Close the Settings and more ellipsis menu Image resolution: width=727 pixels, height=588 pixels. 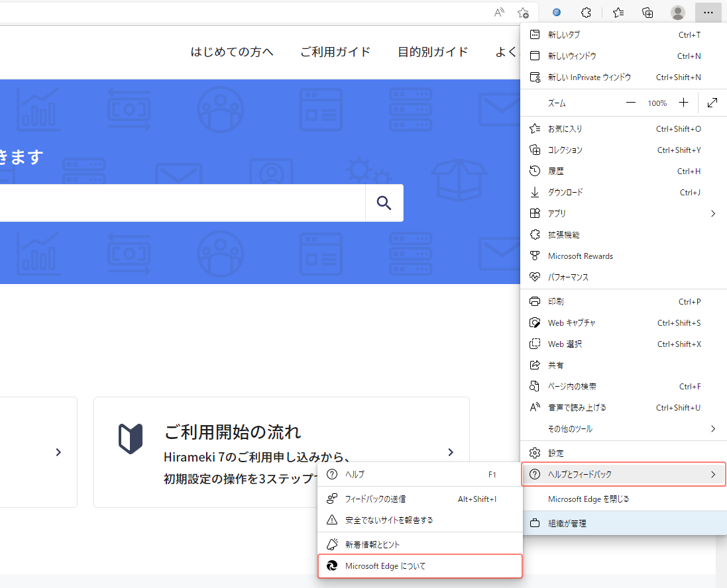click(x=708, y=13)
